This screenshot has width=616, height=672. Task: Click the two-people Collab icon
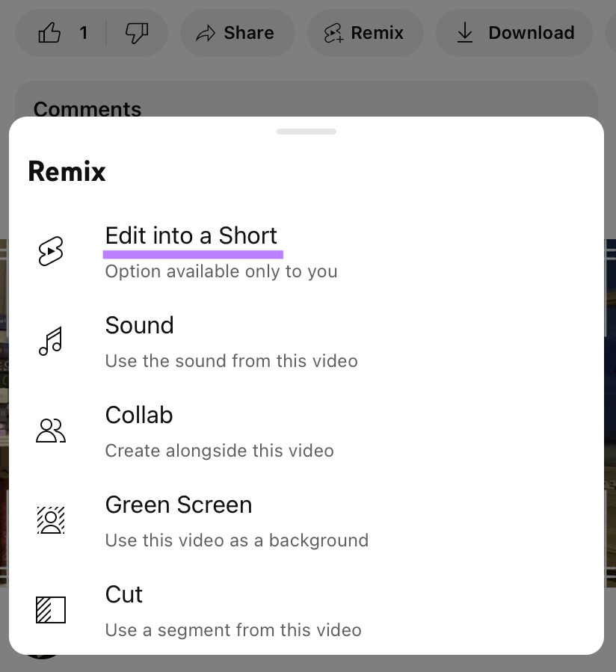[x=51, y=431]
